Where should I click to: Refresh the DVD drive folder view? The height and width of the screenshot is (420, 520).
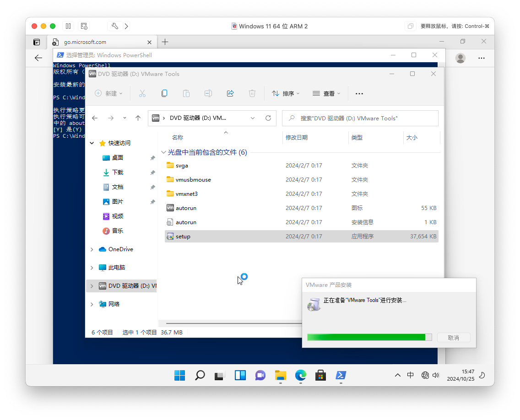[x=268, y=118]
